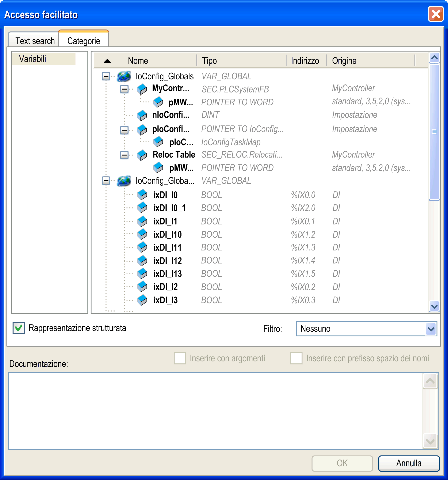Collapse the Reloc Table tree node

point(124,155)
